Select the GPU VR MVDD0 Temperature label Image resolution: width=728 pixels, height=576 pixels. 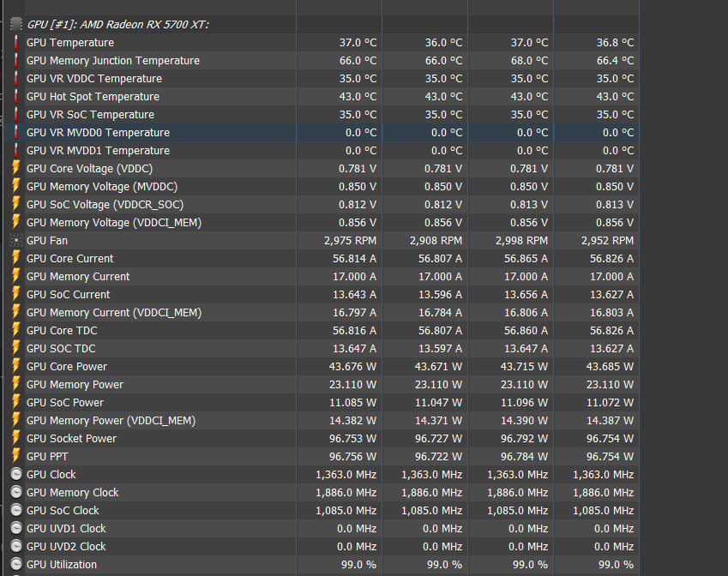pos(98,133)
